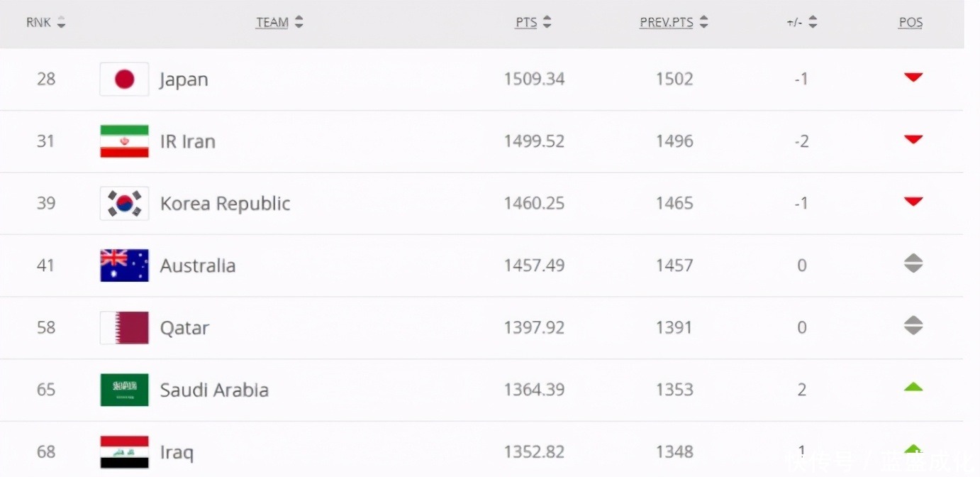Click Japan's red down position arrow
Screen dimensions: 980x477
913,77
